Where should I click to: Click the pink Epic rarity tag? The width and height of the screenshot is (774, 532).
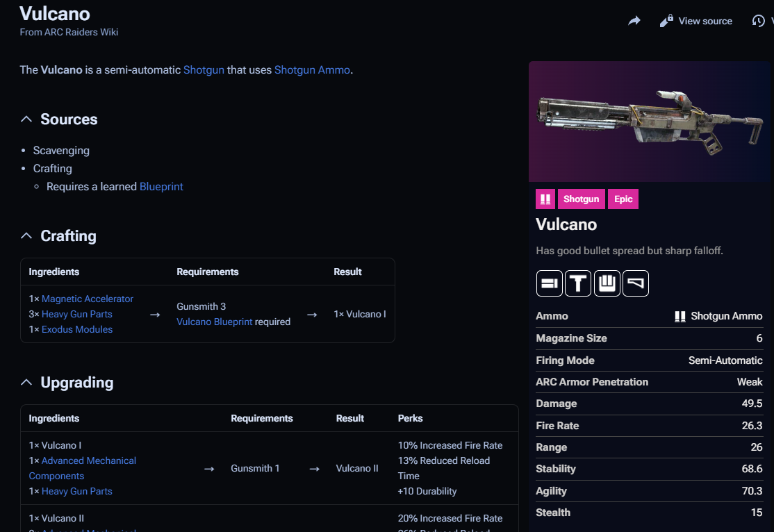623,199
